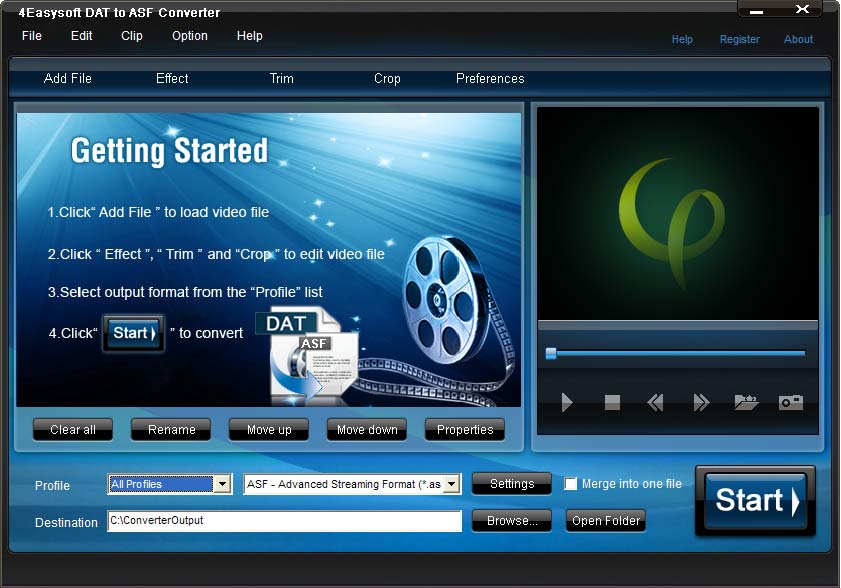
Task: Take a snapshot with the camera icon
Action: [x=790, y=402]
